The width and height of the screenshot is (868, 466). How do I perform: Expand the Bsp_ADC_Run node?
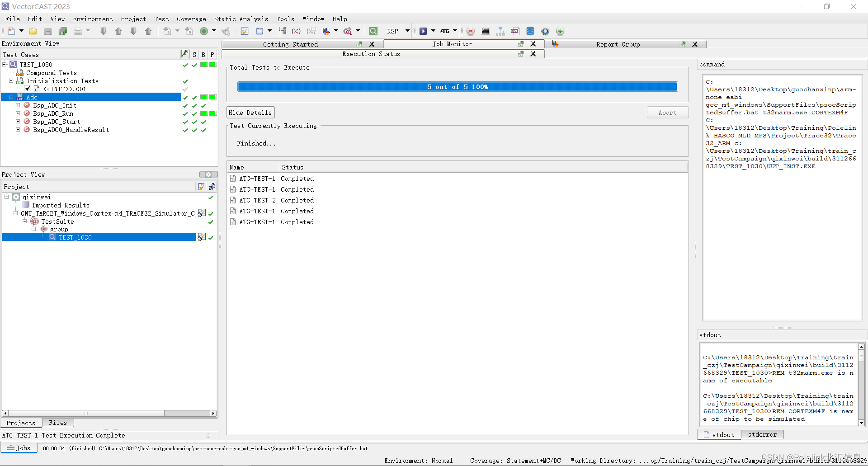(x=18, y=113)
